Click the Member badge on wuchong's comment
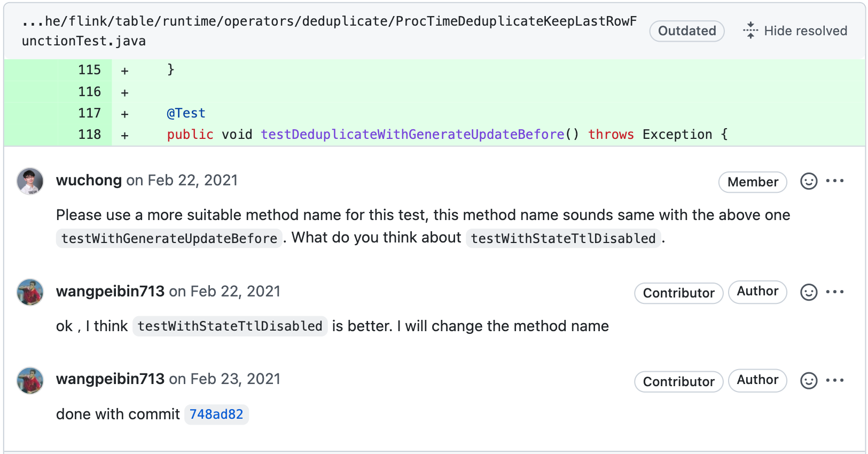868x454 pixels. [753, 182]
